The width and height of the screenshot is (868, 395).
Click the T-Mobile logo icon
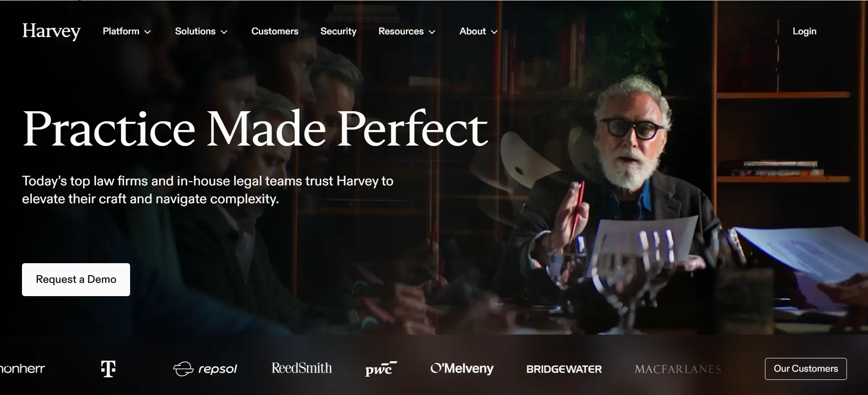pyautogui.click(x=108, y=368)
